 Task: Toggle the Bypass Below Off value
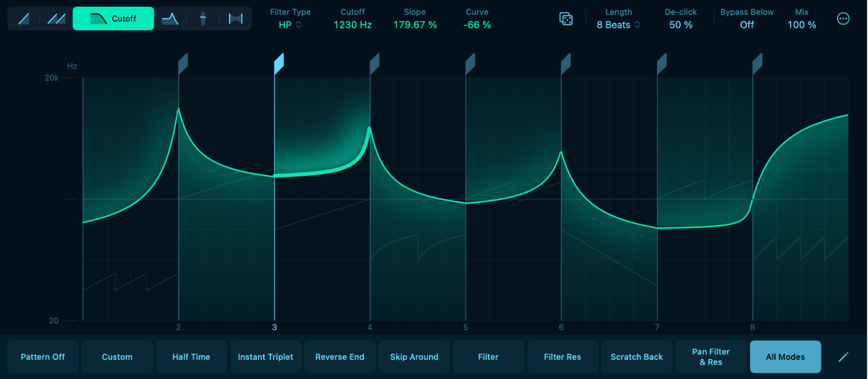point(747,25)
